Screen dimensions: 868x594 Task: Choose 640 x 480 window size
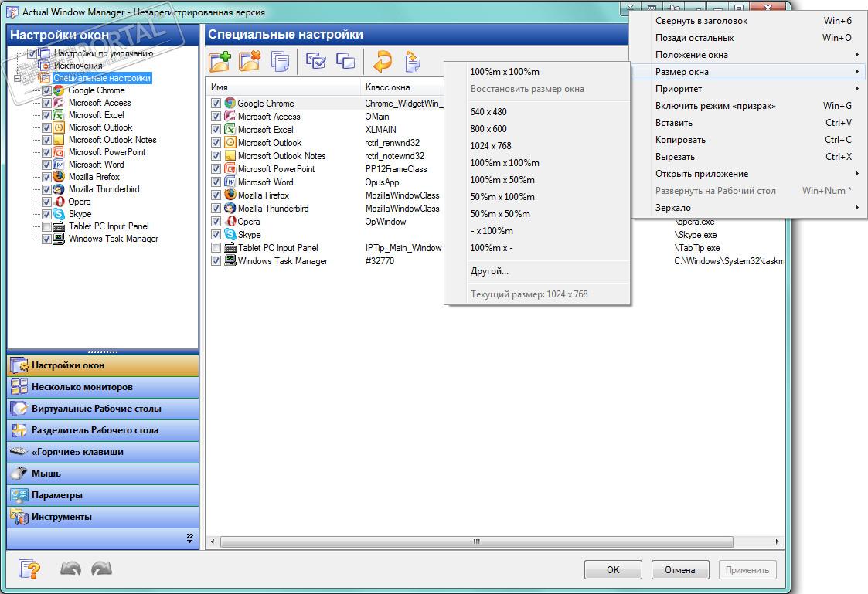click(x=537, y=112)
